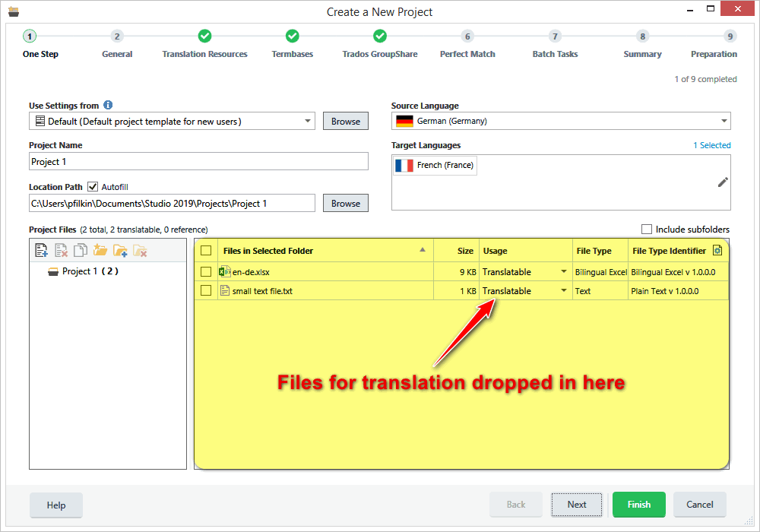Screen dimensions: 760x532
Task: Go to the Translation Resources step
Action: (204, 44)
